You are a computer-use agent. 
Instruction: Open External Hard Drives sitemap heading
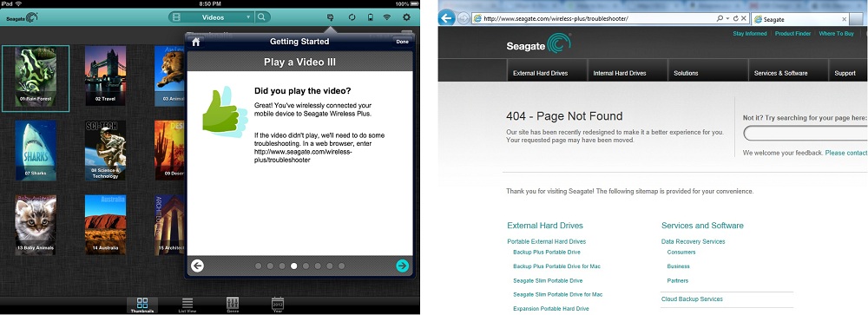[545, 226]
